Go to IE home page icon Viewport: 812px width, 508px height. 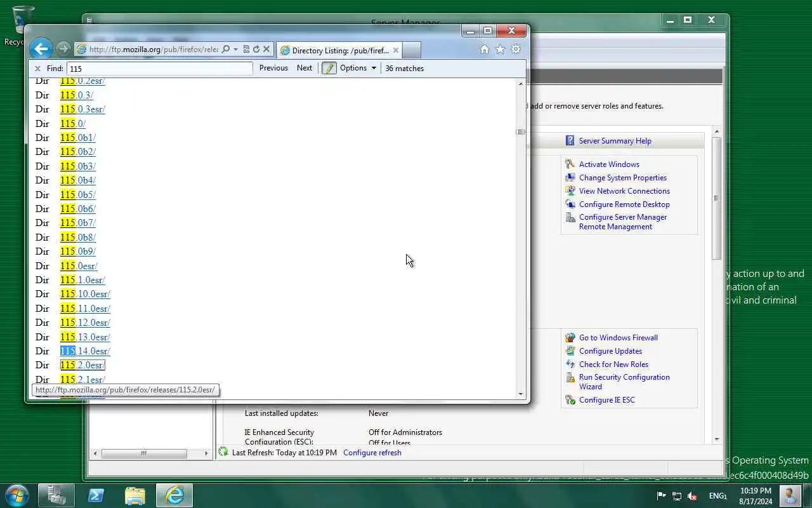point(485,50)
